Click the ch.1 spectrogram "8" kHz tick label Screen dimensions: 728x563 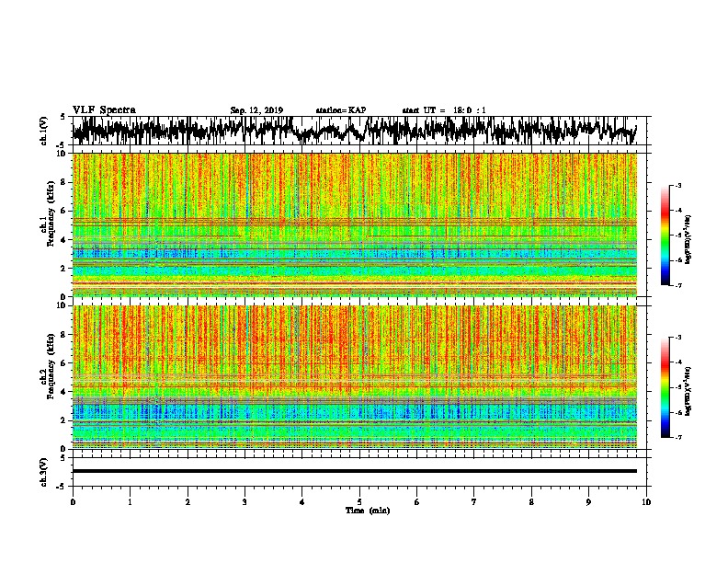pos(64,182)
